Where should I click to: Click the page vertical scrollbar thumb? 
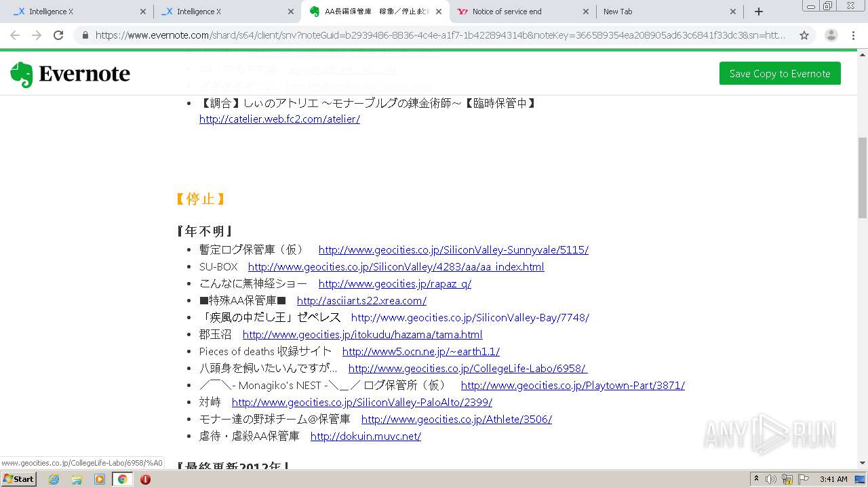coord(863,178)
